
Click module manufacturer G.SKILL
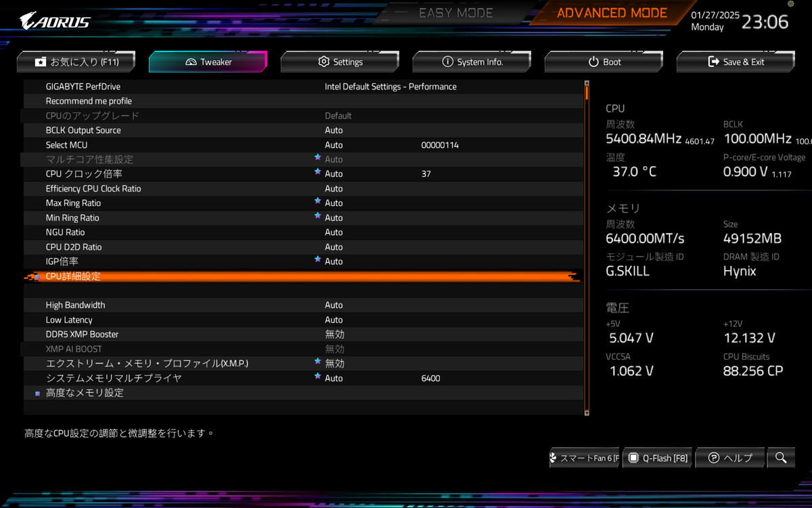pos(627,271)
